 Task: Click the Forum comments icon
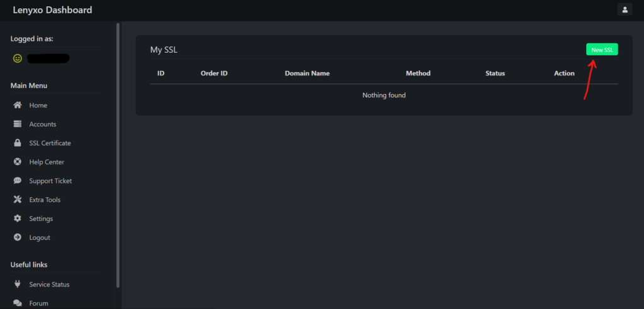pos(17,303)
